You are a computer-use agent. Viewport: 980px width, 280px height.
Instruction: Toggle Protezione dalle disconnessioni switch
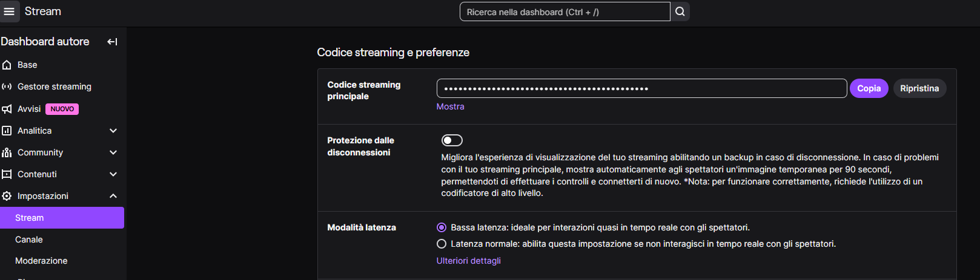[x=452, y=140]
